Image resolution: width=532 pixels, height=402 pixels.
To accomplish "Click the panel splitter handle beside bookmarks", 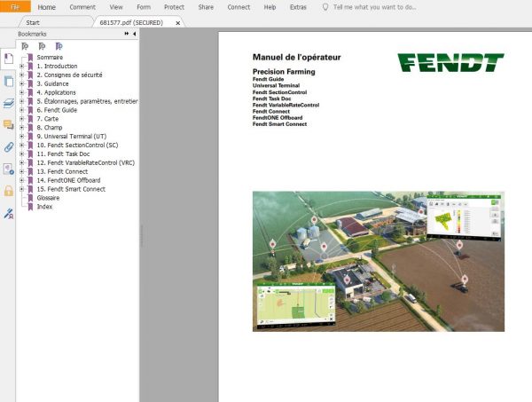I will point(141,236).
